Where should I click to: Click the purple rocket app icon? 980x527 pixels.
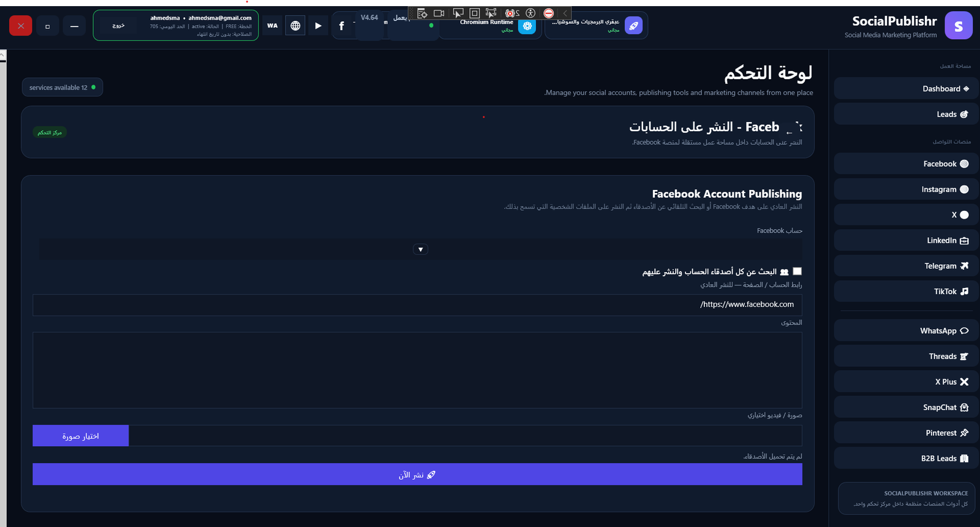[x=633, y=26]
